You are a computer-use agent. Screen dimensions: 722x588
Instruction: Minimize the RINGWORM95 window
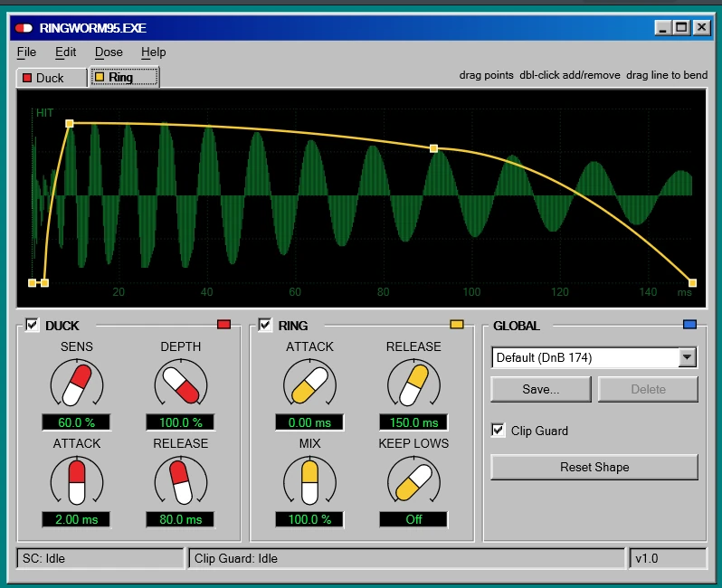662,28
